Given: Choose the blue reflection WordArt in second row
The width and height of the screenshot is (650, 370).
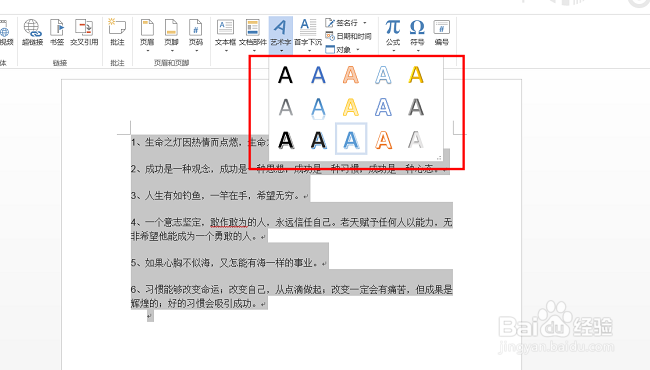Looking at the screenshot, I should point(318,108).
